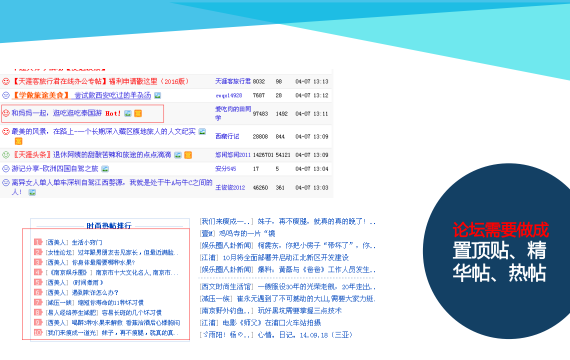Click the number 2 rank badge in hot ranking
Viewport: 570px width, 360px height.
tap(38, 252)
